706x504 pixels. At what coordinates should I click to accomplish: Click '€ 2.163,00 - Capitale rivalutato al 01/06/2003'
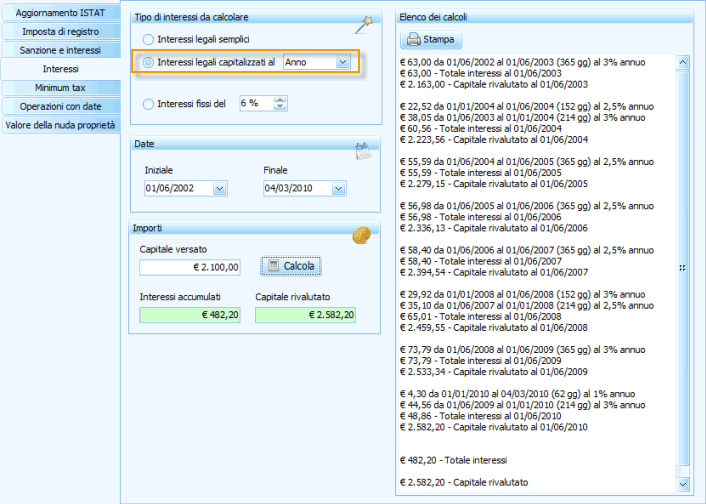click(x=494, y=85)
